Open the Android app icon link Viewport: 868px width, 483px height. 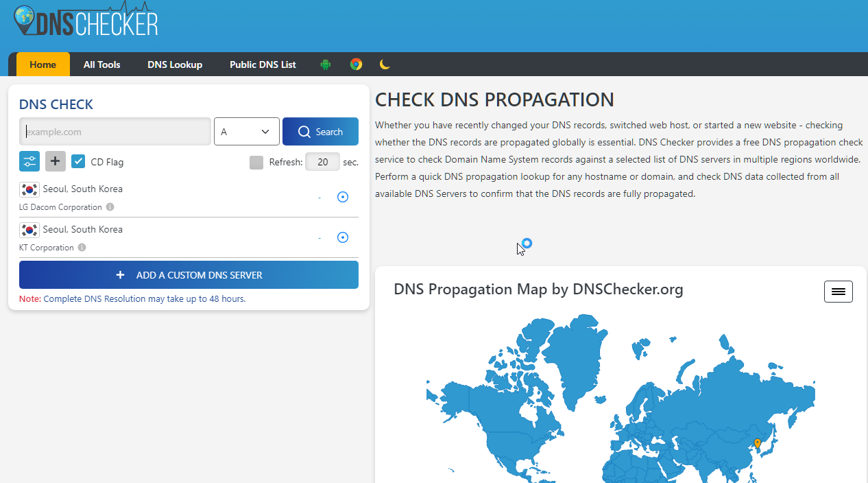coord(326,64)
